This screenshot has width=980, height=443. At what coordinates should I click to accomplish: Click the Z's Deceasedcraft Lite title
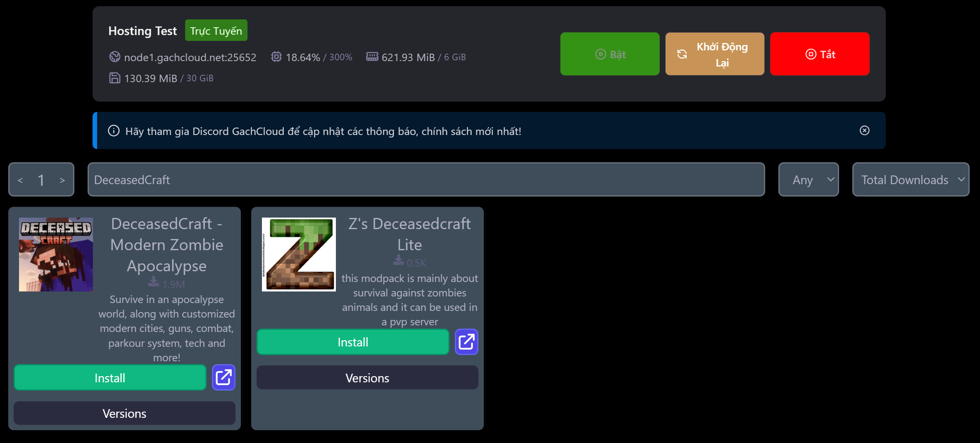click(409, 234)
